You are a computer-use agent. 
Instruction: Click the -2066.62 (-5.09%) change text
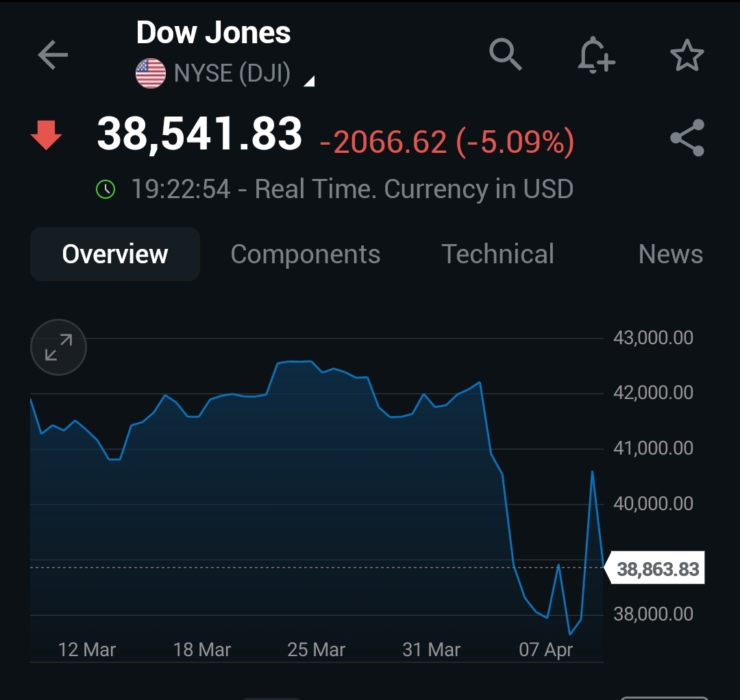click(447, 142)
